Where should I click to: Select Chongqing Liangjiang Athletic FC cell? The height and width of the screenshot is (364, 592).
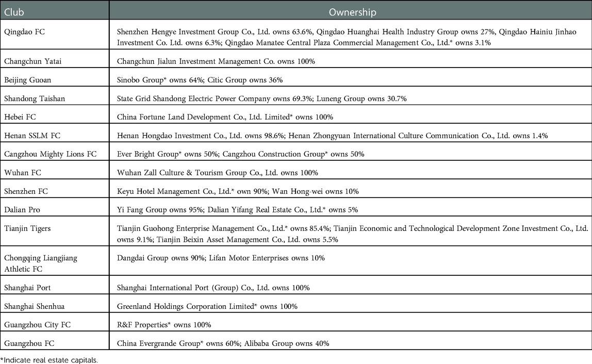point(54,260)
